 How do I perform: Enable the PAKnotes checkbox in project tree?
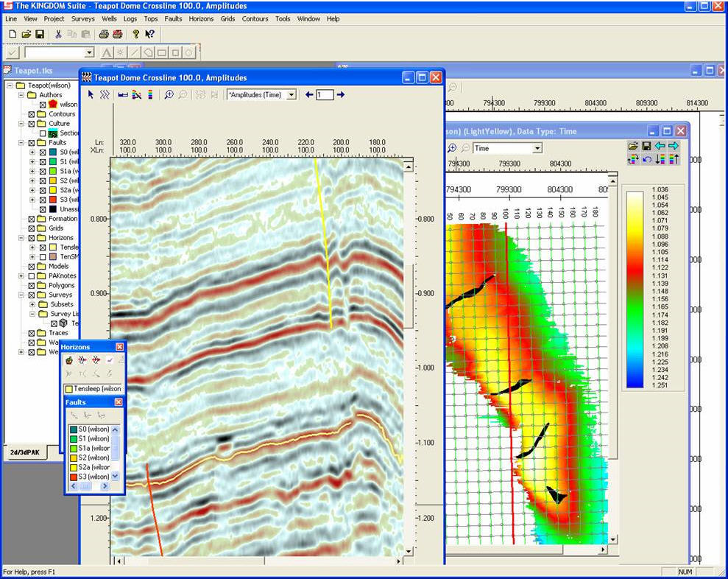pos(31,276)
